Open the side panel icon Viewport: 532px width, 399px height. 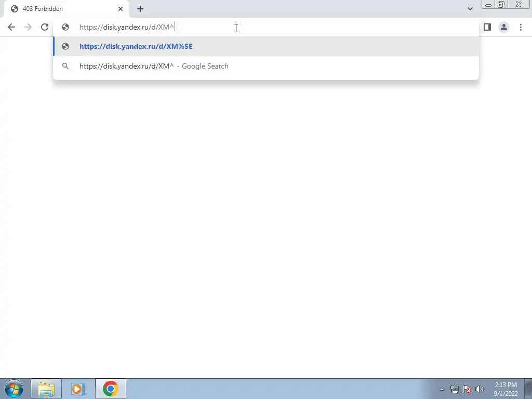[x=487, y=27]
